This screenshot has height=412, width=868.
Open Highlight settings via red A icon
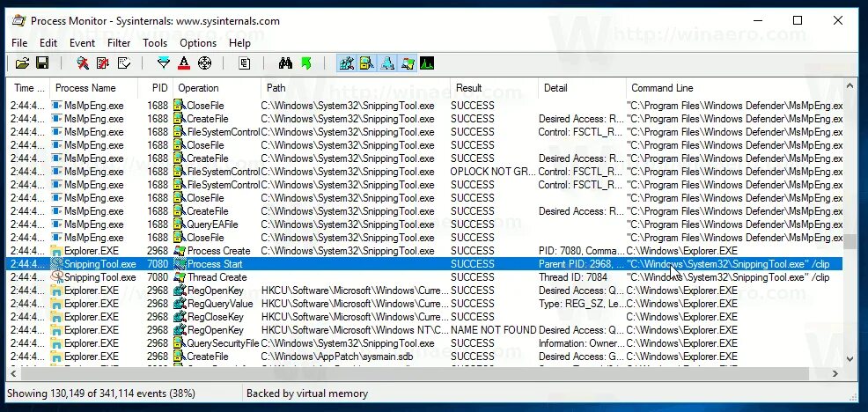coord(184,63)
